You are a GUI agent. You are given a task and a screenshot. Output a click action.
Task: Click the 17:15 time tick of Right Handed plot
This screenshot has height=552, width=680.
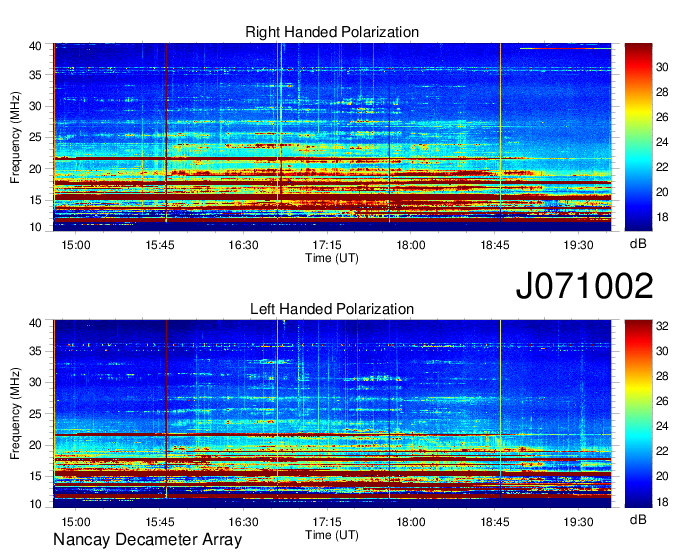[327, 245]
